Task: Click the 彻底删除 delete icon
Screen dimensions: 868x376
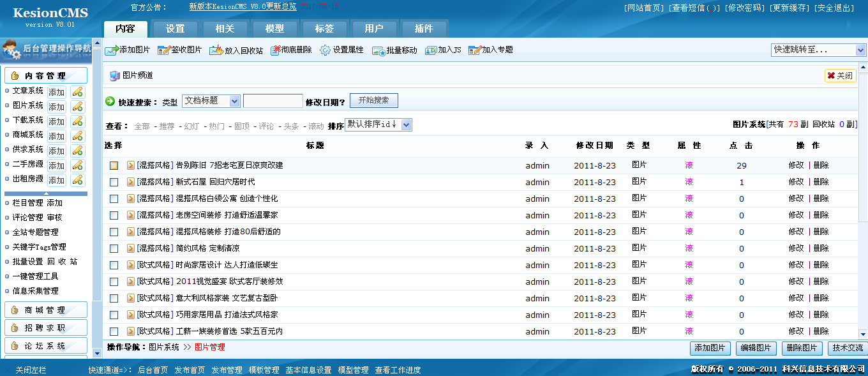Action: coord(276,50)
